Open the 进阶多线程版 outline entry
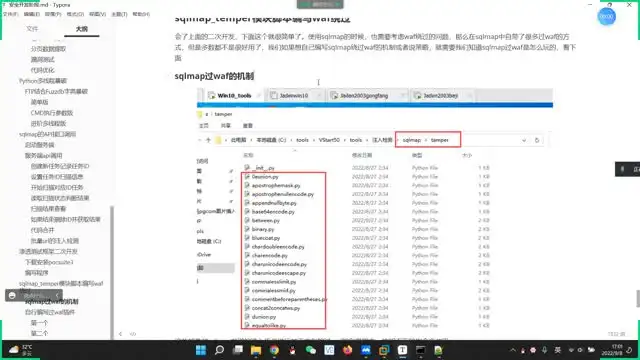The width and height of the screenshot is (640, 360). 48,123
